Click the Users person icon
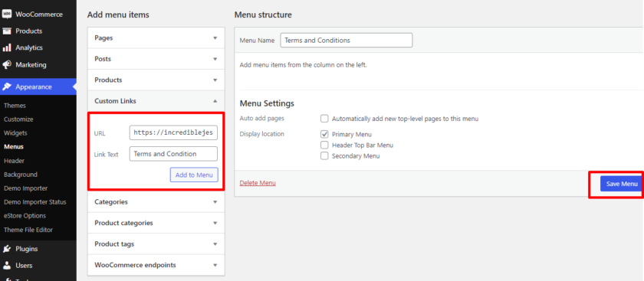This screenshot has width=644, height=281. (x=7, y=266)
